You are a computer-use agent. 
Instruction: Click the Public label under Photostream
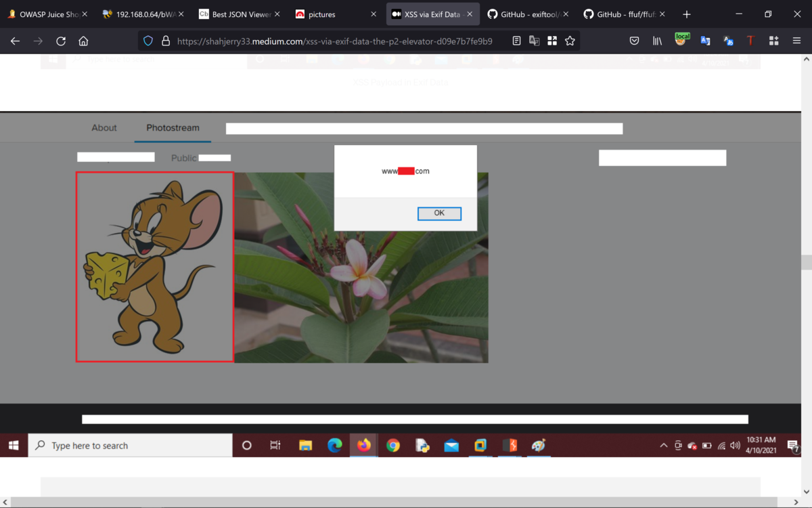(183, 158)
